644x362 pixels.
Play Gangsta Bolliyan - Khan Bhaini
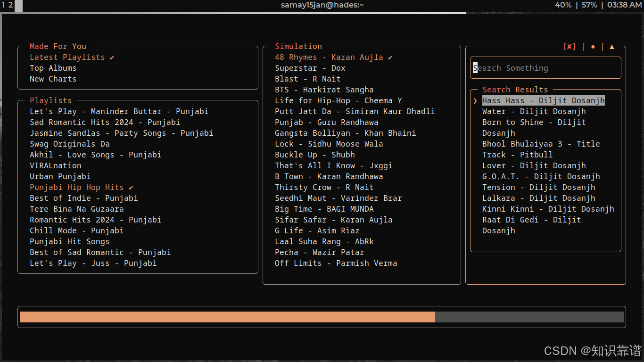point(346,133)
